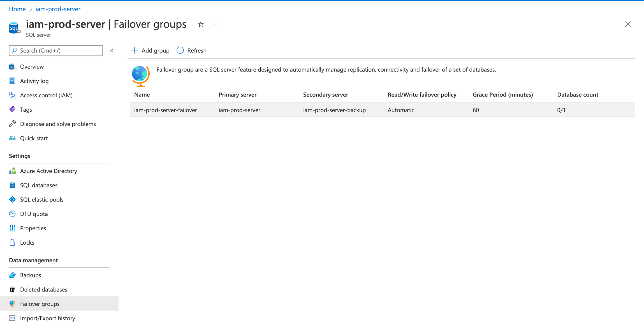Click Refresh button label
Screen dimensions: 644x333
(197, 50)
